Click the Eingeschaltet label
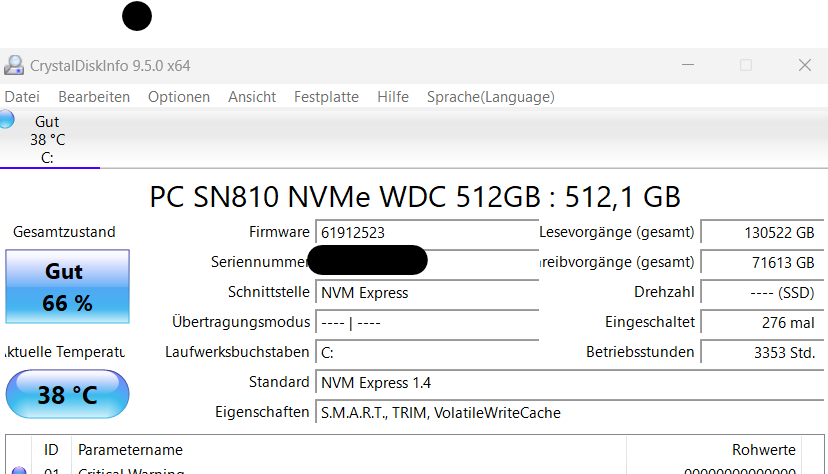Viewport: 828px width, 474px height. (x=650, y=322)
